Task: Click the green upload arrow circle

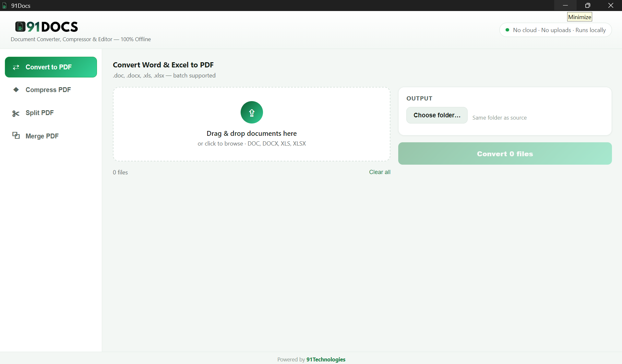Action: click(252, 112)
